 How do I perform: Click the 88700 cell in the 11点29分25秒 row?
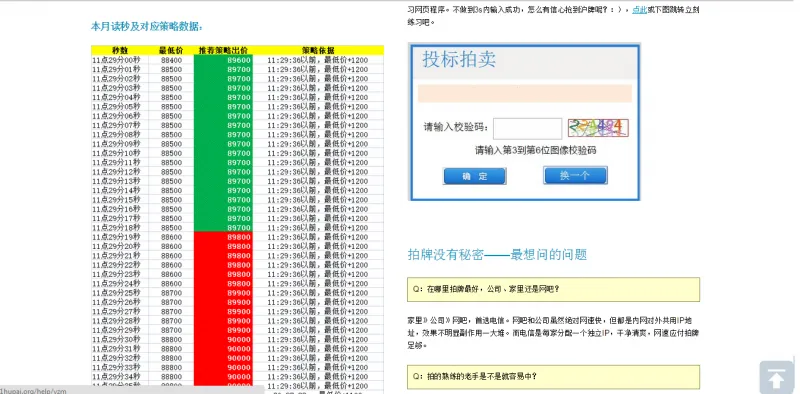[171, 293]
